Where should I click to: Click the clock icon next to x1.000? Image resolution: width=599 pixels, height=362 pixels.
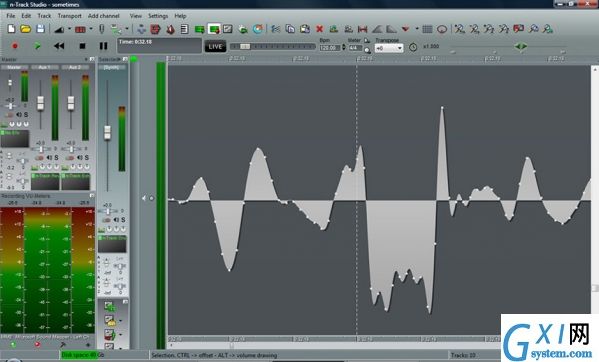click(x=413, y=47)
